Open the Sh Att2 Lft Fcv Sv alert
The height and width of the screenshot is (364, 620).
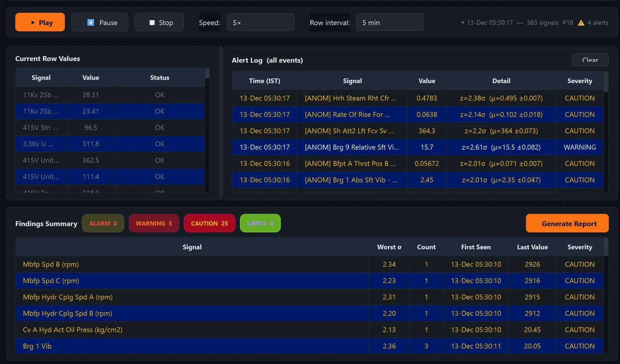pyautogui.click(x=418, y=131)
